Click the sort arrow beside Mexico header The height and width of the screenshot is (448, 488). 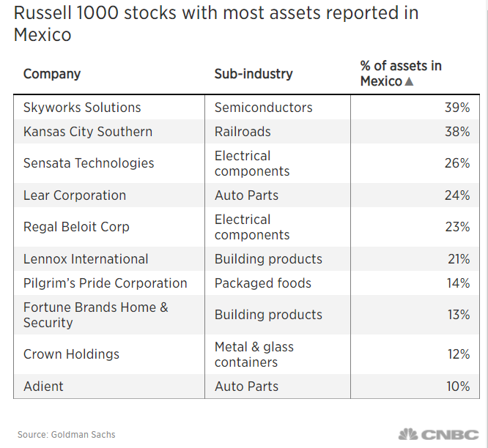[409, 81]
